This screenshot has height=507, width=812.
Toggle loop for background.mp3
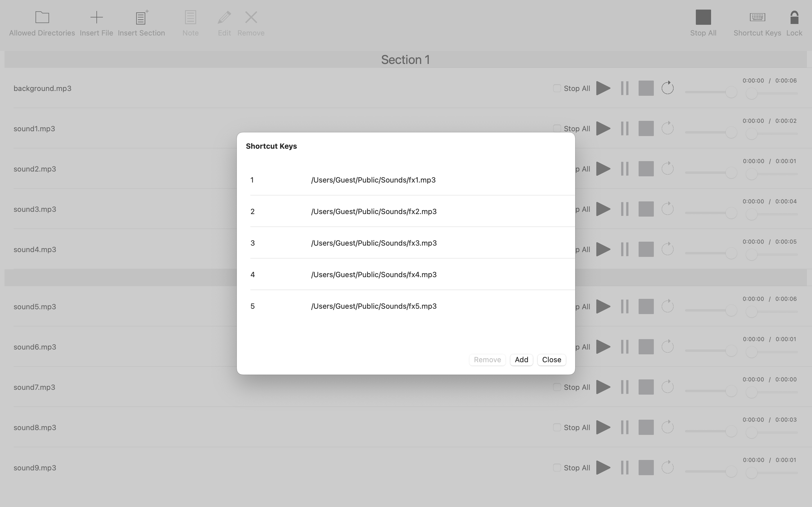667,88
